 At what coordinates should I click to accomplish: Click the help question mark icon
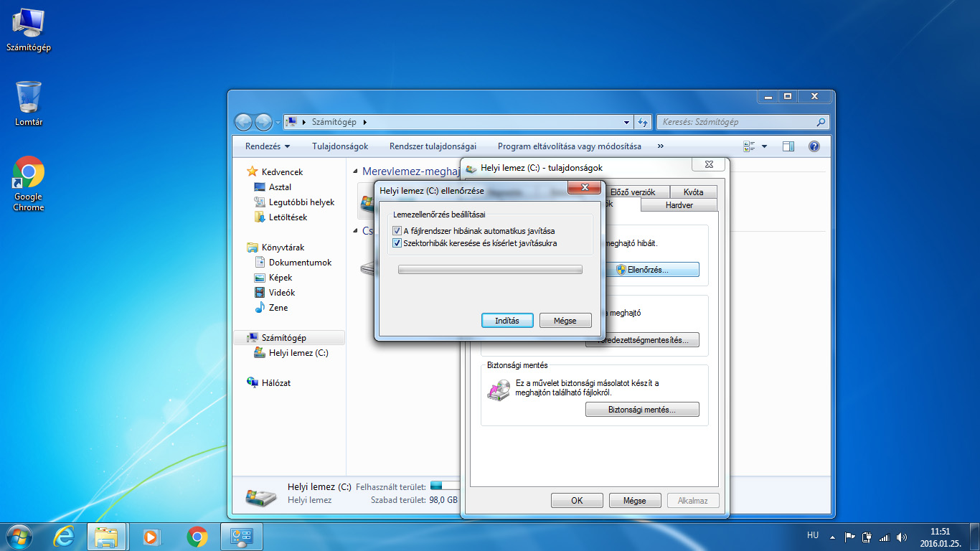(814, 146)
